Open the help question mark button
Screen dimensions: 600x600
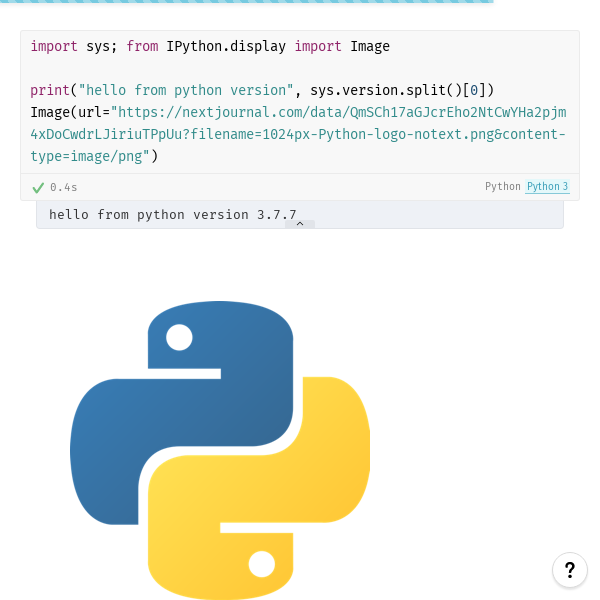[570, 570]
